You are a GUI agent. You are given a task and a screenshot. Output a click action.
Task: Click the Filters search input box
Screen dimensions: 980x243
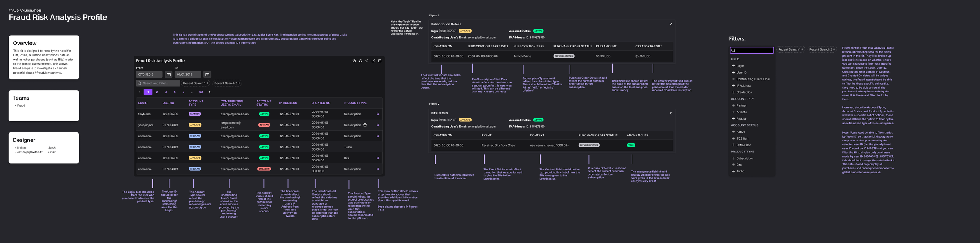point(752,50)
